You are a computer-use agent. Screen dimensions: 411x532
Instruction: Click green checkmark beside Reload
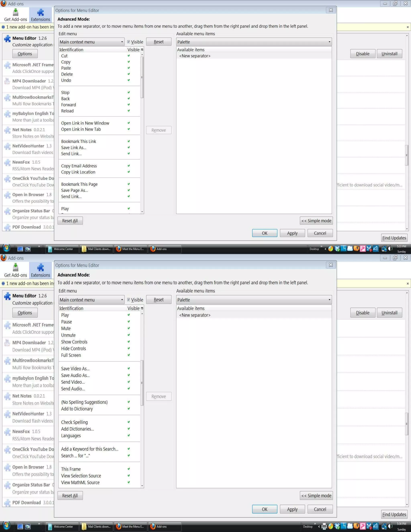point(129,111)
